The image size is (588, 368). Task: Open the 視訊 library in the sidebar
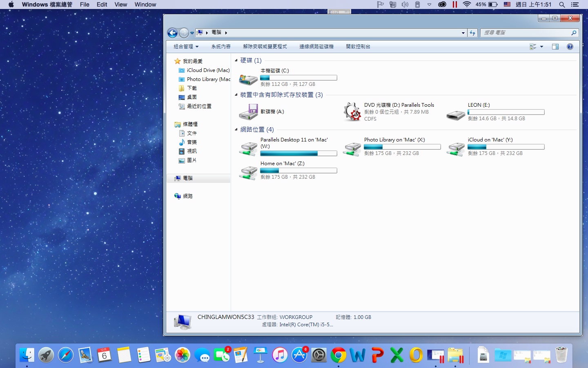click(x=188, y=151)
